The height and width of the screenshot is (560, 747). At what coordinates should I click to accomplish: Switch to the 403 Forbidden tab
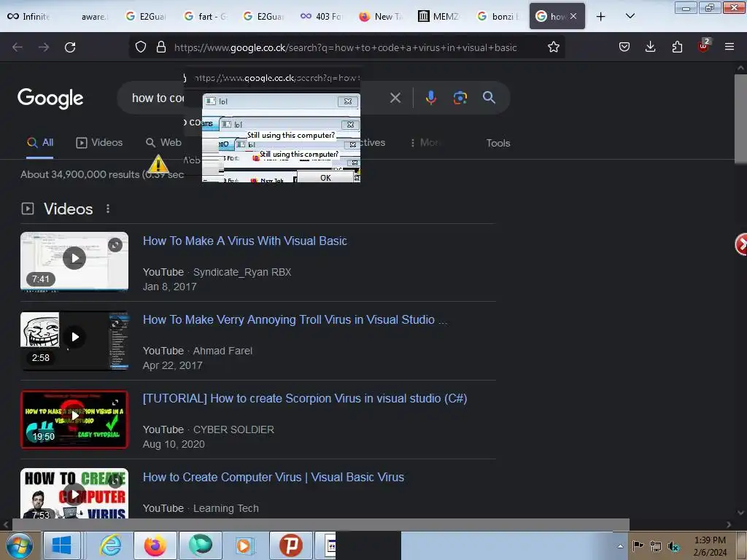pyautogui.click(x=322, y=17)
